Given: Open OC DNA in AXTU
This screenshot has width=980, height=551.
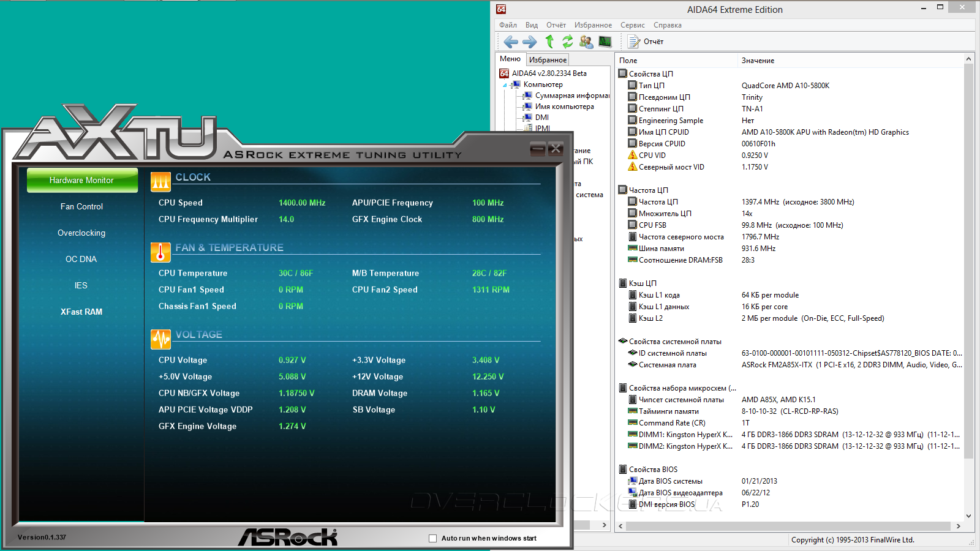Looking at the screenshot, I should pos(81,259).
